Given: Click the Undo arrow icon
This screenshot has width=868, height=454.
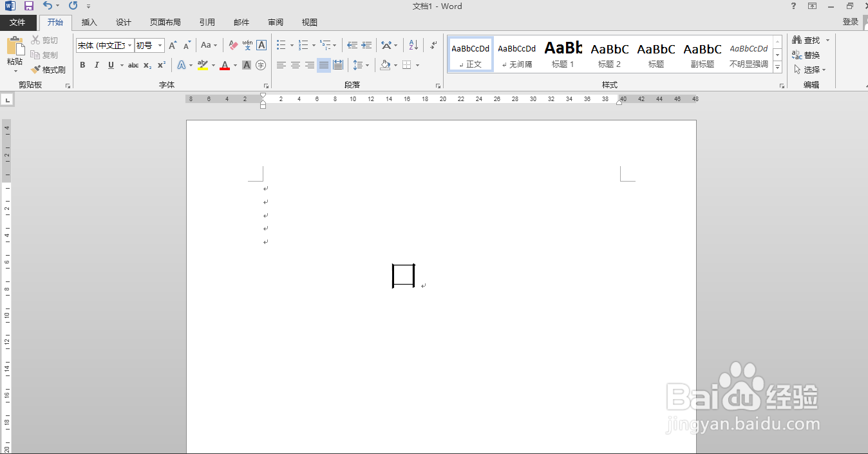Looking at the screenshot, I should (48, 6).
